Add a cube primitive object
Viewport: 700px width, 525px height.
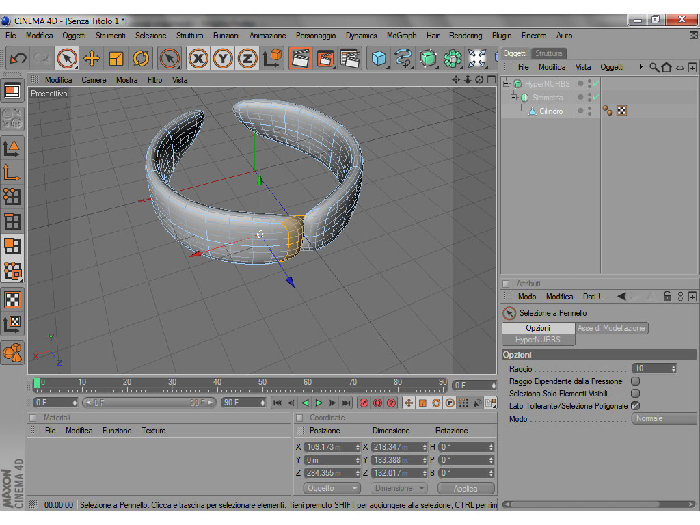[x=379, y=58]
